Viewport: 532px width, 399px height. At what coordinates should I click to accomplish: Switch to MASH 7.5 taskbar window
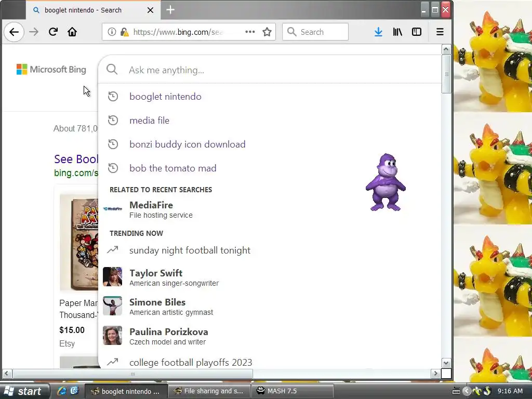292,391
